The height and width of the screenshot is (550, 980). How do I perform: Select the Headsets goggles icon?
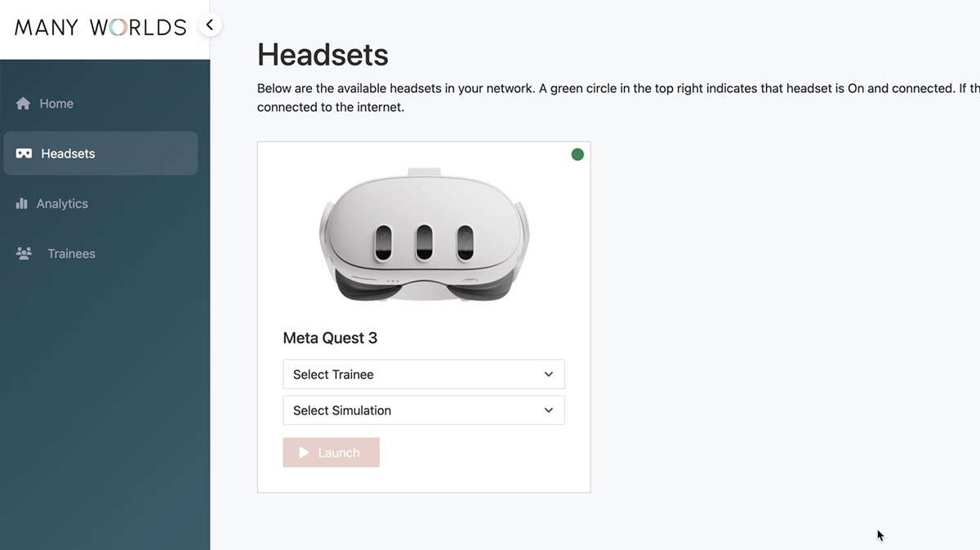click(x=22, y=153)
